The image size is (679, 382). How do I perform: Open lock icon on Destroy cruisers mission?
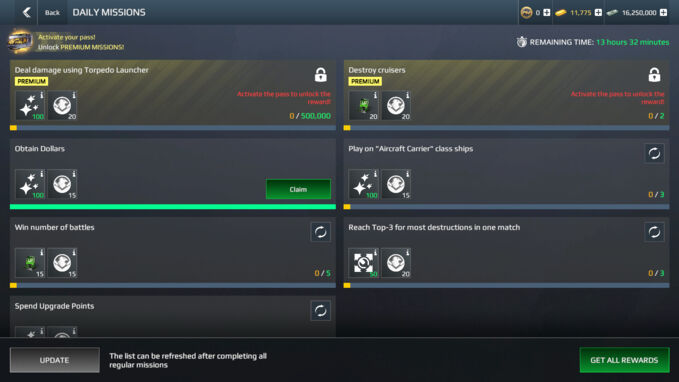(x=654, y=74)
